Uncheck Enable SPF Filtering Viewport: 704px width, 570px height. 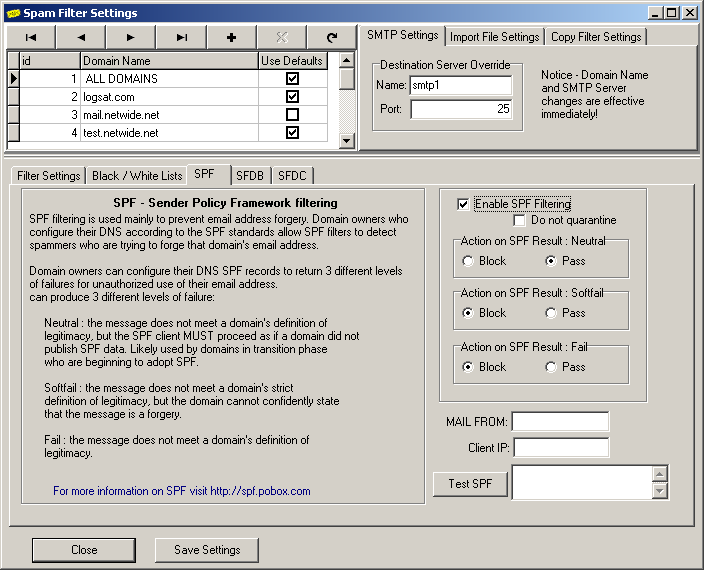463,204
